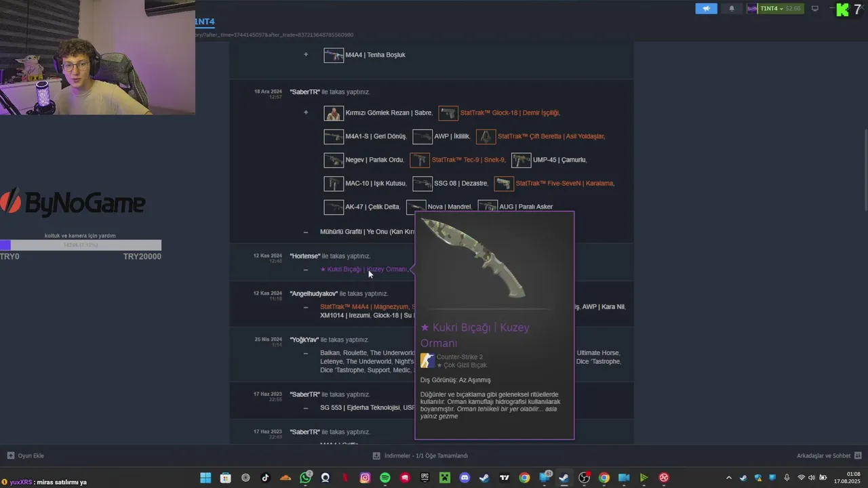The width and height of the screenshot is (868, 488).
Task: Click the AWP | İkililik item icon
Action: click(422, 136)
